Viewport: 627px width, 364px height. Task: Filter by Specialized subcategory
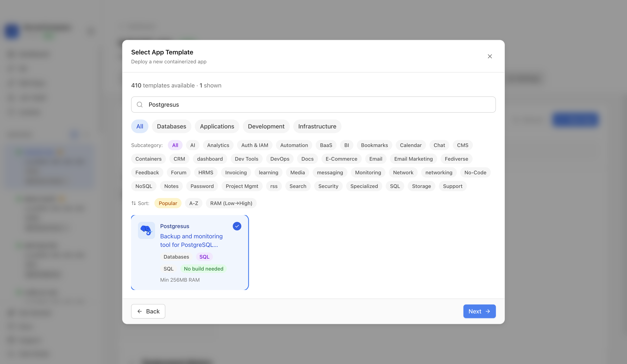[364, 186]
